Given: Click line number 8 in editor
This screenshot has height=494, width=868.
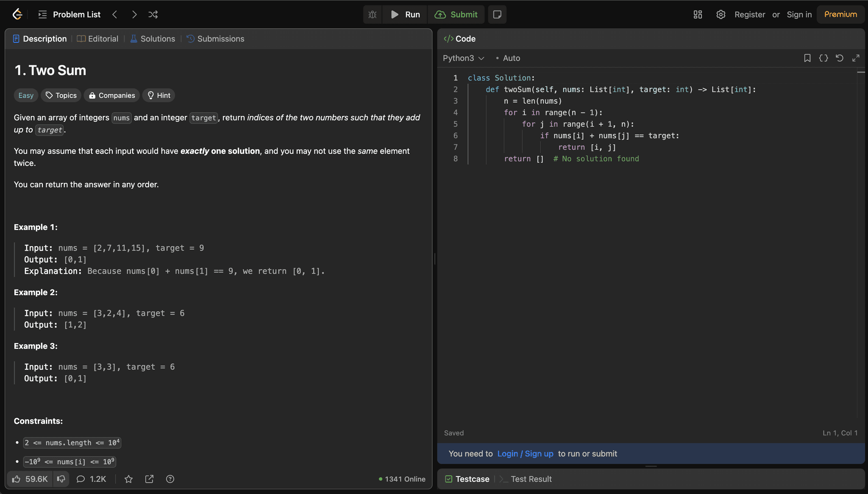Looking at the screenshot, I should (456, 159).
